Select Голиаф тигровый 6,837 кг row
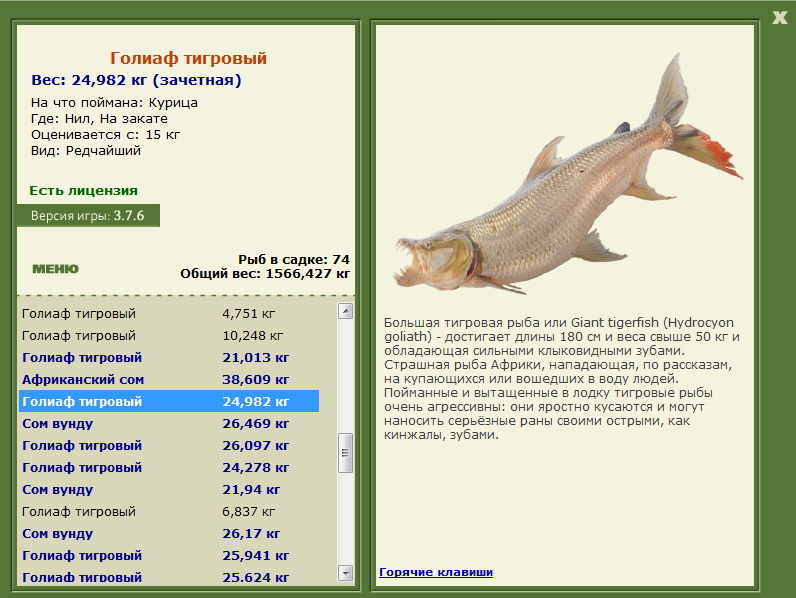796x598 pixels. tap(169, 511)
